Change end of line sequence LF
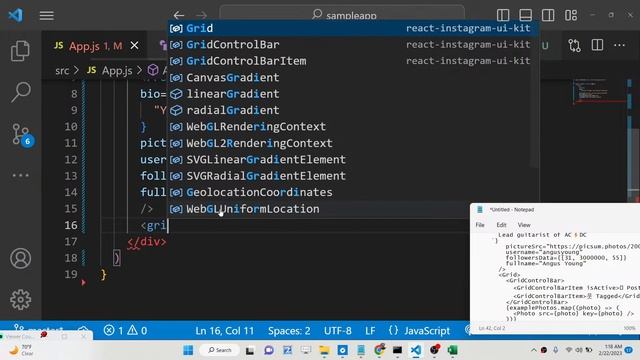 click(x=370, y=331)
